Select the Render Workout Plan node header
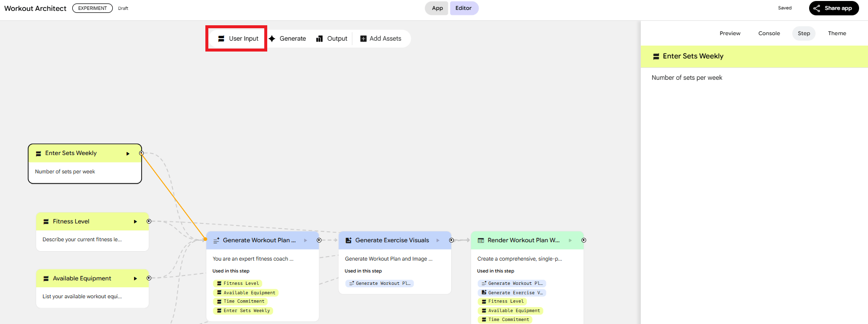 point(527,240)
